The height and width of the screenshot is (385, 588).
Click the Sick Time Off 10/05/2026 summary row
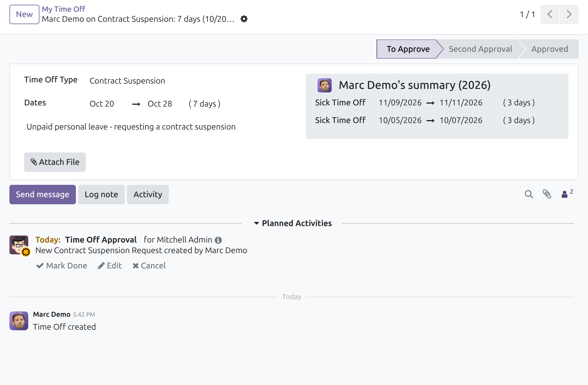click(425, 120)
